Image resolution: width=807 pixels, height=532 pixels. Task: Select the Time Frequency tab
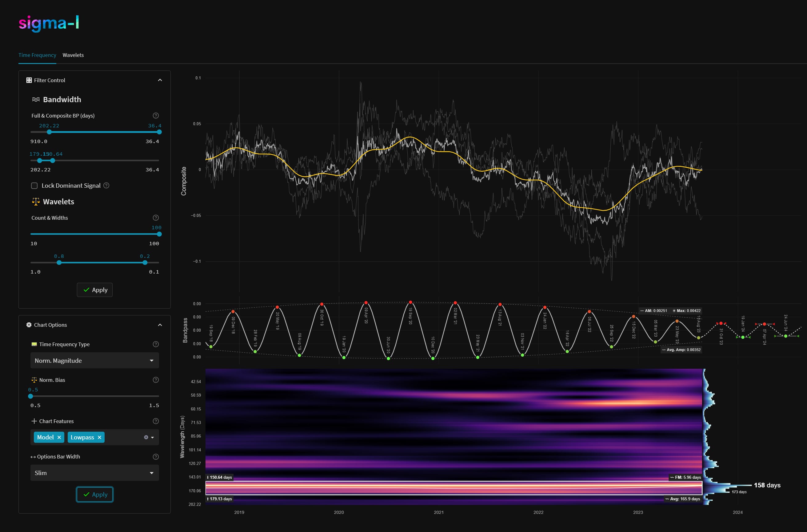pyautogui.click(x=37, y=55)
